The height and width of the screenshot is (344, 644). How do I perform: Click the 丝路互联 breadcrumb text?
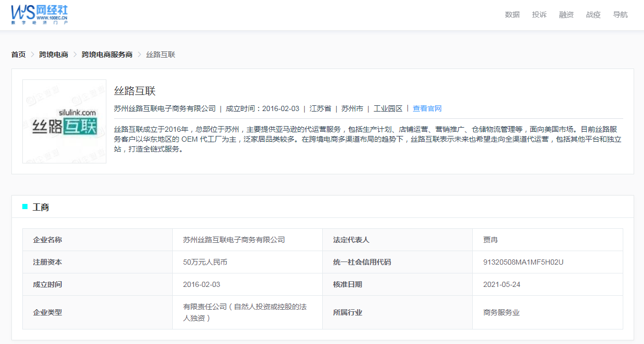(161, 54)
